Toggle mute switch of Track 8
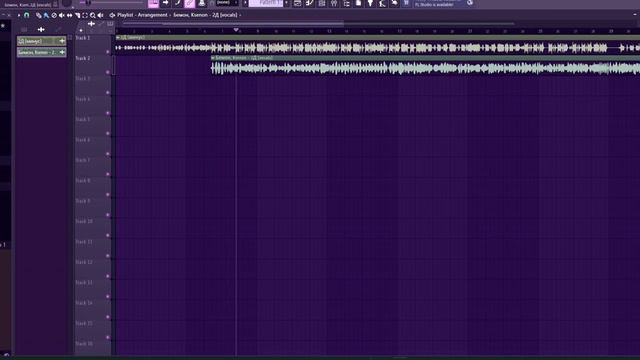 click(108, 195)
